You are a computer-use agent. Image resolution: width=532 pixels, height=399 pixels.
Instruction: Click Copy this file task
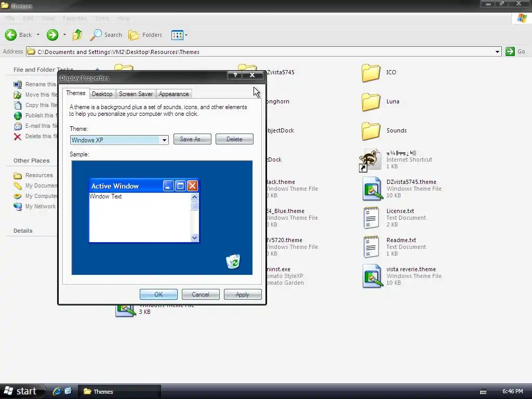click(x=35, y=105)
